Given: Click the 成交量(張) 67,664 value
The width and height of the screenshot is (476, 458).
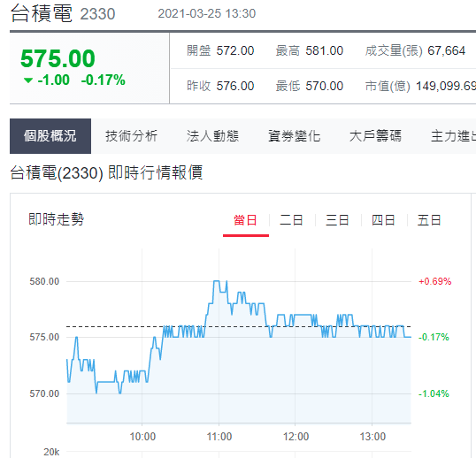Looking at the screenshot, I should point(446,50).
